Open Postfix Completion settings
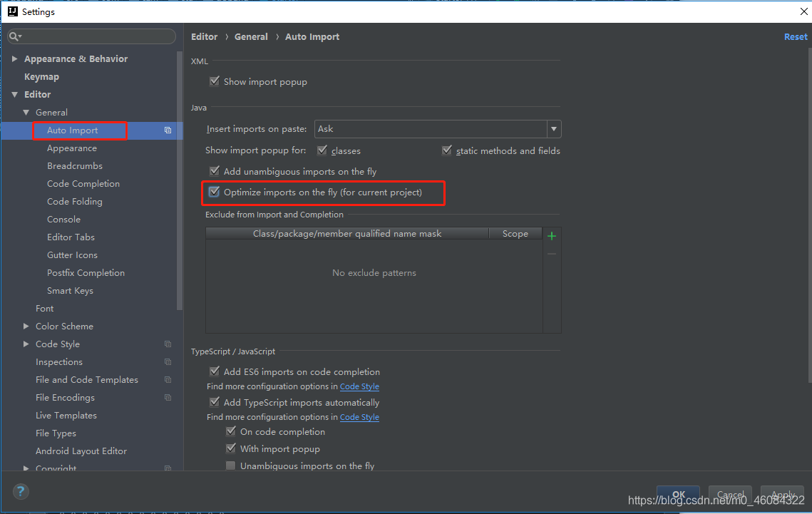This screenshot has height=514, width=812. click(86, 273)
